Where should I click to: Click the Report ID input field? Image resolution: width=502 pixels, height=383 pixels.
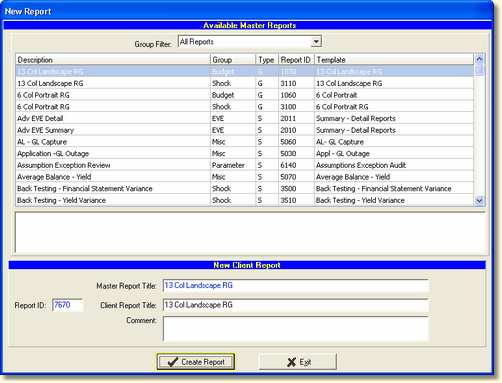coord(67,305)
